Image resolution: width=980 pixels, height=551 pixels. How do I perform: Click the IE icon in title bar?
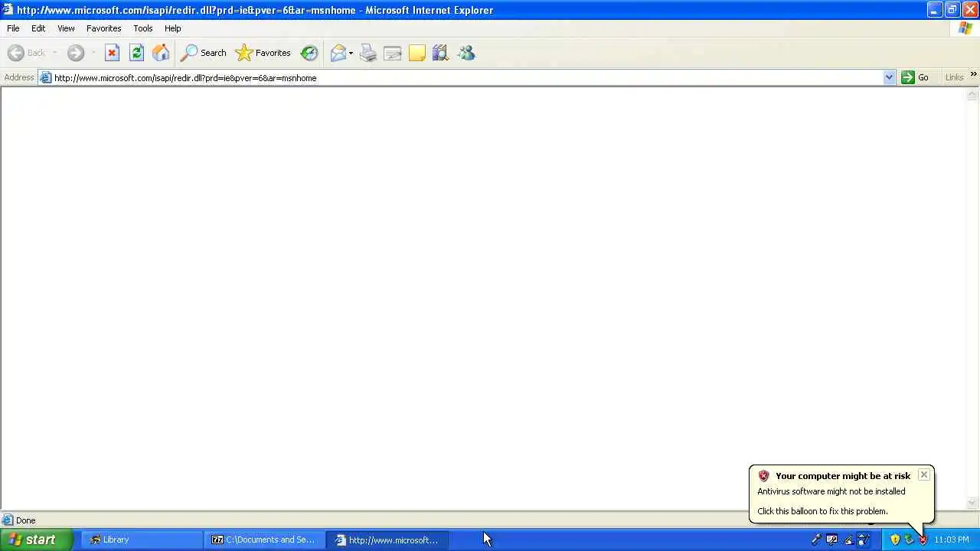[8, 10]
